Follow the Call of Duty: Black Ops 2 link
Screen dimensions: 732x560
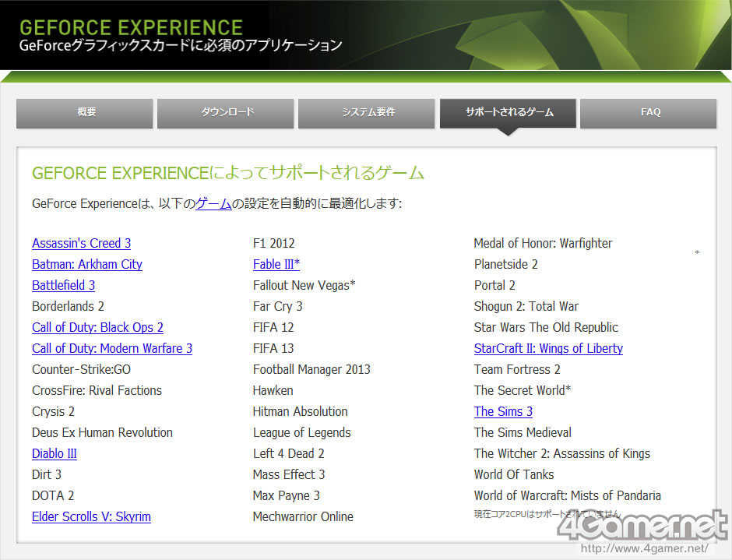coord(97,327)
